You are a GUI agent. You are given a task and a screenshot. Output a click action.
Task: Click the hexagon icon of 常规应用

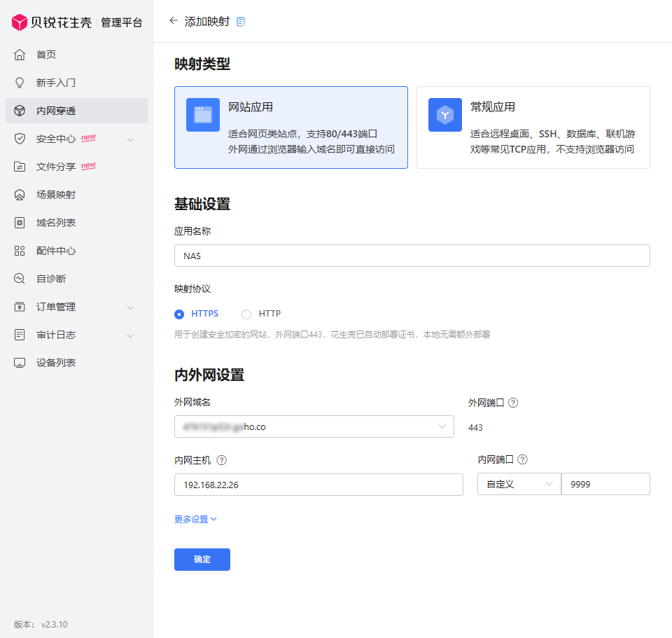tap(445, 114)
